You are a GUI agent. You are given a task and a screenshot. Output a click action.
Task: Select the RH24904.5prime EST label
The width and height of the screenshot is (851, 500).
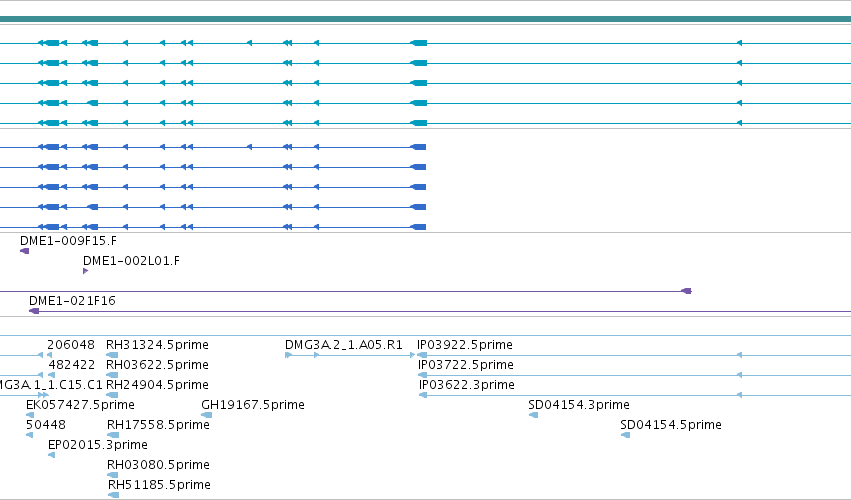(157, 385)
